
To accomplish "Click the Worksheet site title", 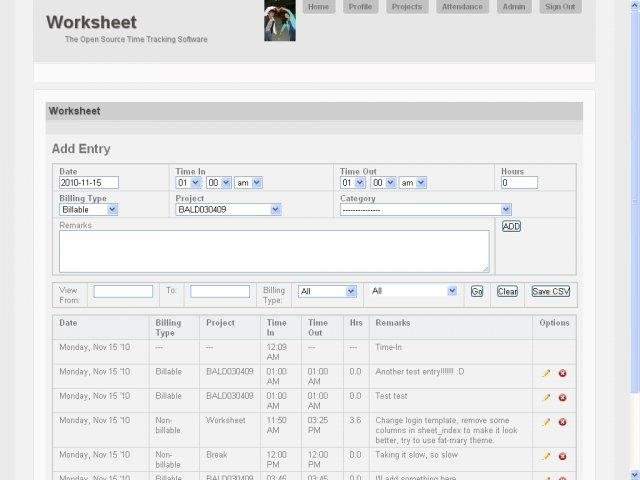I will tap(91, 22).
